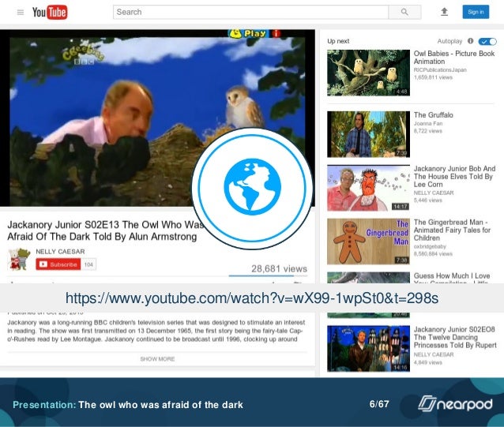
Task: Open the YouTube hamburger menu
Action: tap(21, 13)
